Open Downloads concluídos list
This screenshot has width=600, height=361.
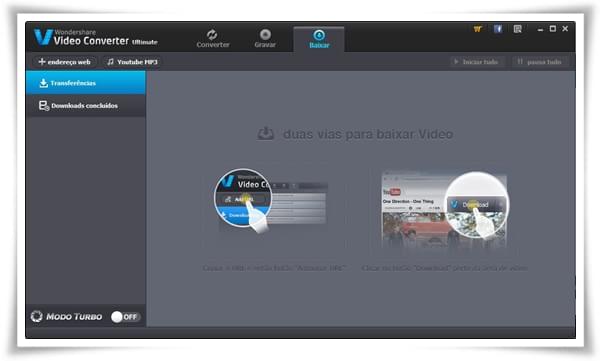pyautogui.click(x=86, y=105)
